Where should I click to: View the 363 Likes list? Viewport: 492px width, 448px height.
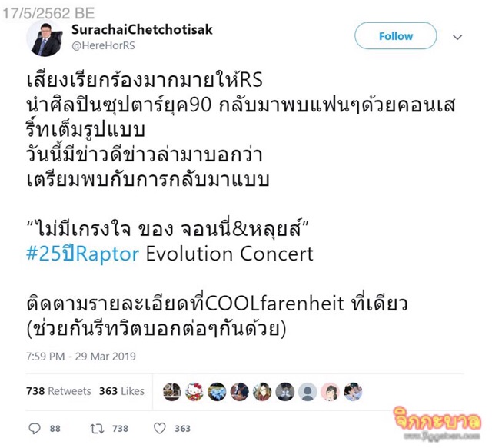pyautogui.click(x=121, y=391)
